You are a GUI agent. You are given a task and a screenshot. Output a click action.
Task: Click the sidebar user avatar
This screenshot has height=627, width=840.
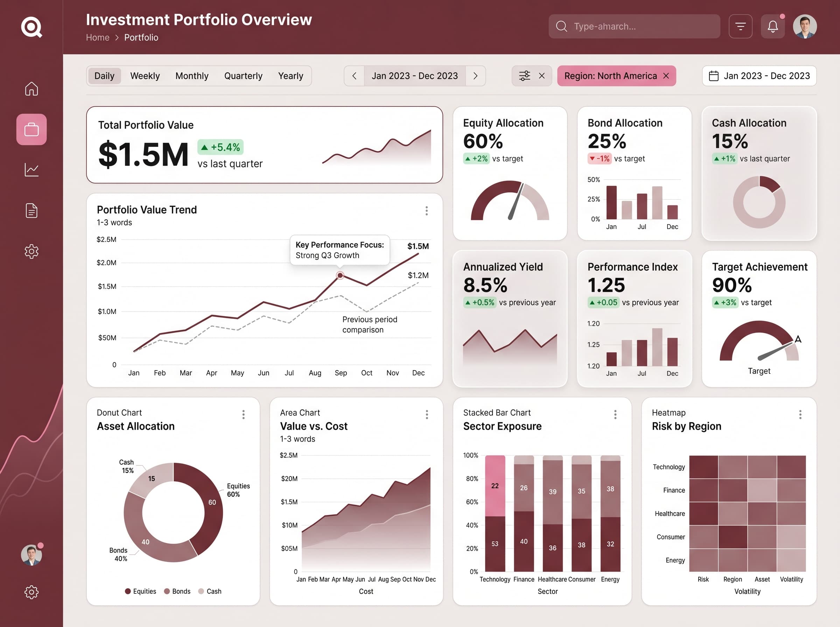click(x=31, y=555)
